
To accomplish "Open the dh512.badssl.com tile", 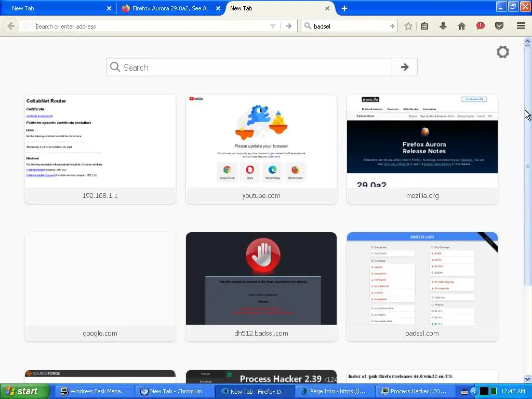I will click(261, 287).
